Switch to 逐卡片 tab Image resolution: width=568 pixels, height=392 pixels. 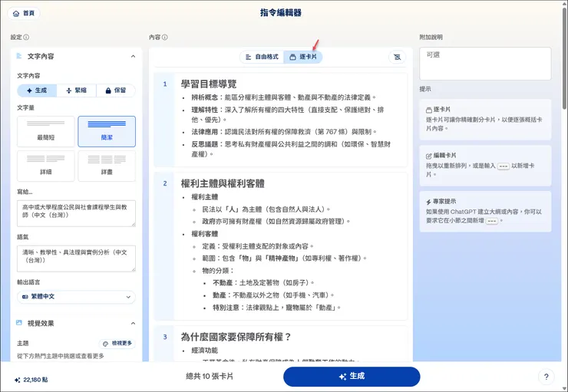[x=303, y=57]
